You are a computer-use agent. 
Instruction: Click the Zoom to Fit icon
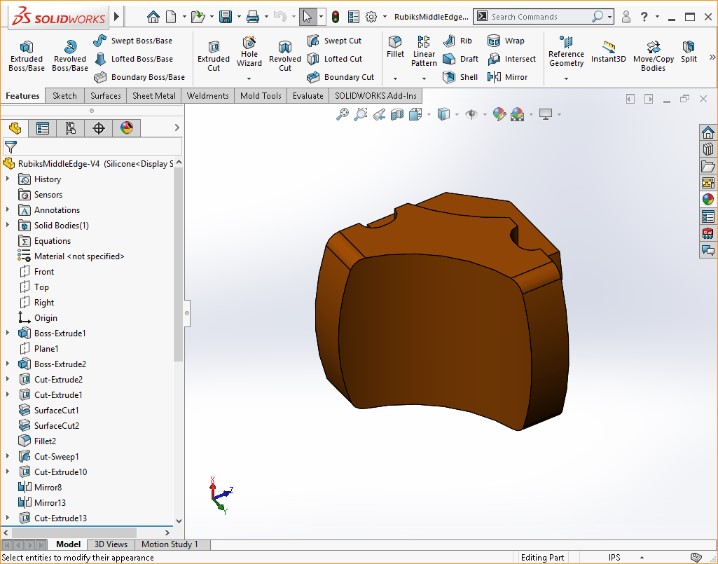pos(343,114)
